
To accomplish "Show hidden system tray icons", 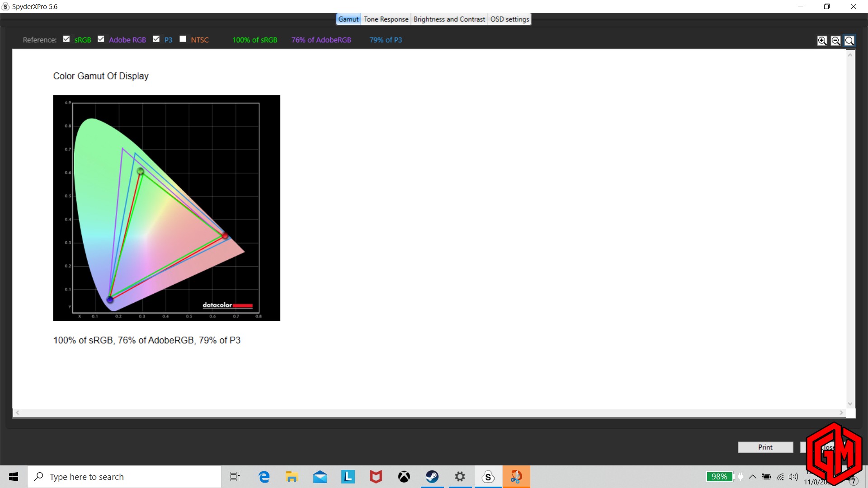I will point(753,477).
